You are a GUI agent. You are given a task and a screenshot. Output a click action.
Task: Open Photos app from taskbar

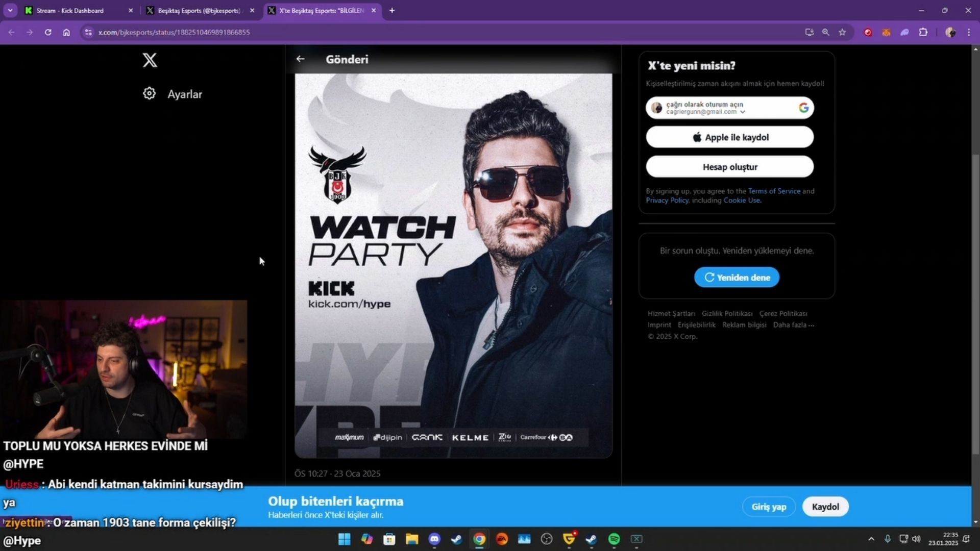pos(524,539)
